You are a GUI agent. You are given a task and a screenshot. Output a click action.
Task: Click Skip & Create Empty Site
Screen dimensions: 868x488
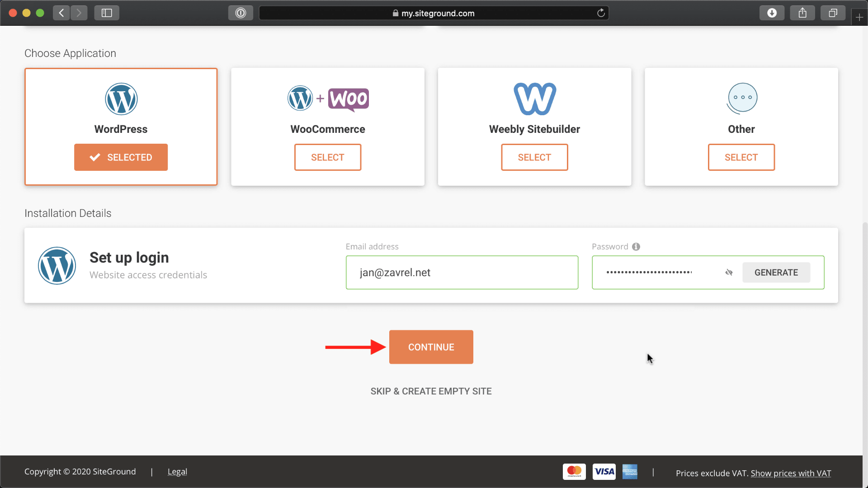[431, 391]
